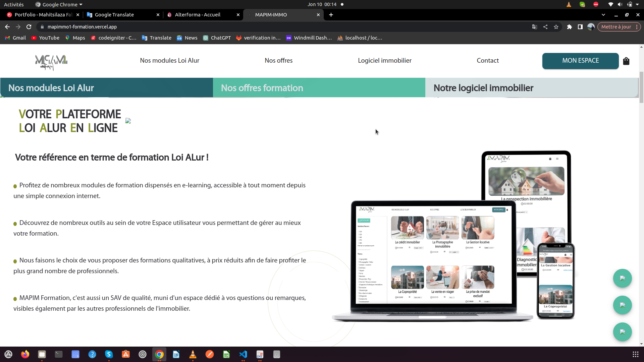Open the clock calendar in top bar

click(x=322, y=4)
